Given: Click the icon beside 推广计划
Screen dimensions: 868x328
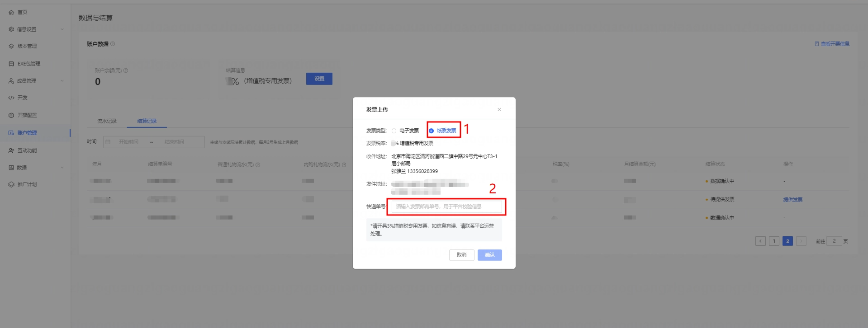Looking at the screenshot, I should [x=11, y=184].
